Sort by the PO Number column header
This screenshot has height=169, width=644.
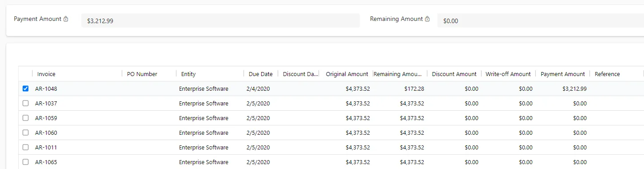tap(142, 74)
